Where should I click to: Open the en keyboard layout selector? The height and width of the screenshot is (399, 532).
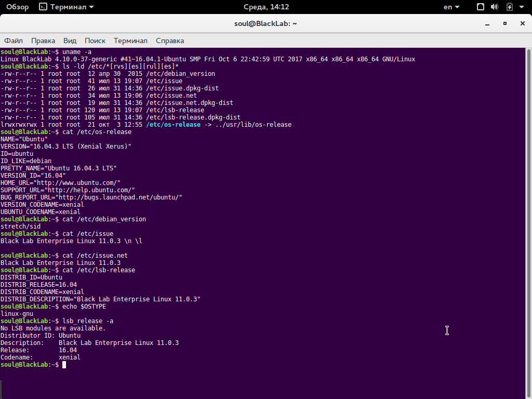[451, 7]
